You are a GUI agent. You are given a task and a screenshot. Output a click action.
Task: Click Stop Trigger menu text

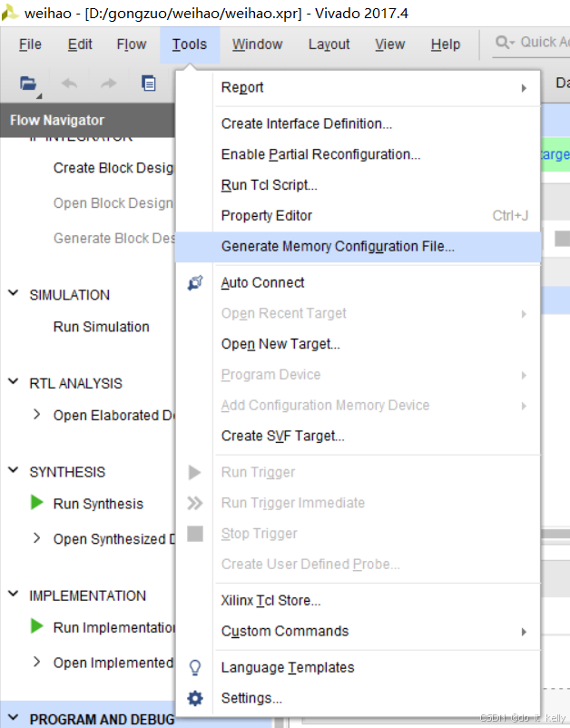[259, 534]
